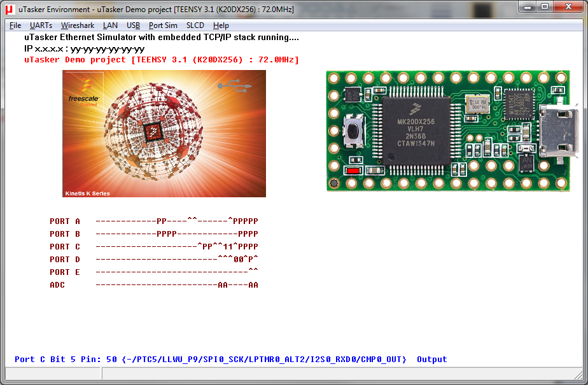Click the micro USB connector on board

(x=558, y=130)
